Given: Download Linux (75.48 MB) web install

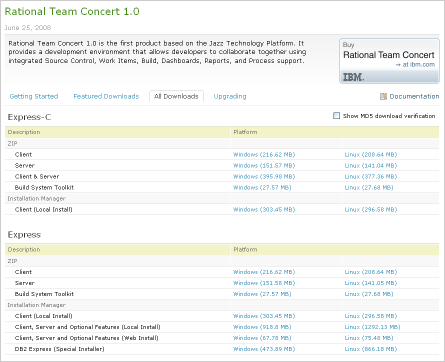Looking at the screenshot, I should (x=369, y=338).
